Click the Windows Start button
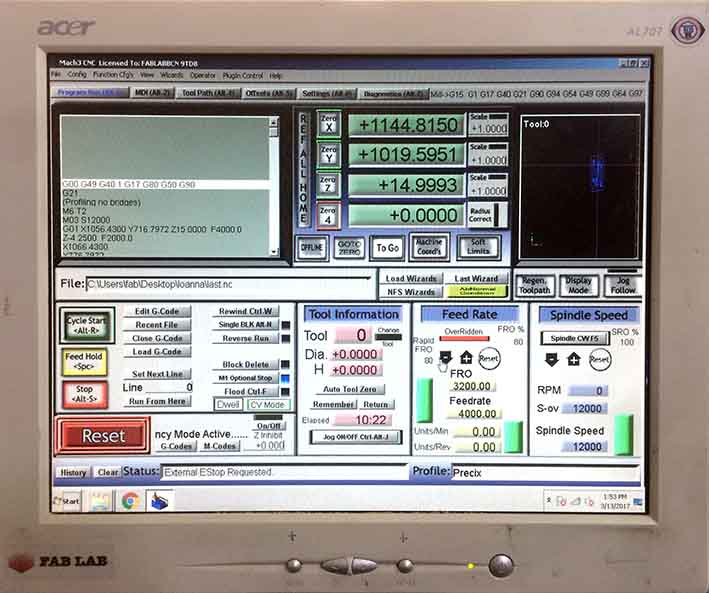Screen dimensions: 709x593 [x=67, y=501]
